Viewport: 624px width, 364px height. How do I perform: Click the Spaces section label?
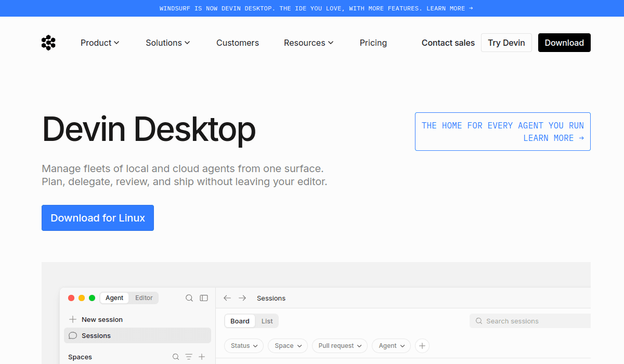point(80,357)
